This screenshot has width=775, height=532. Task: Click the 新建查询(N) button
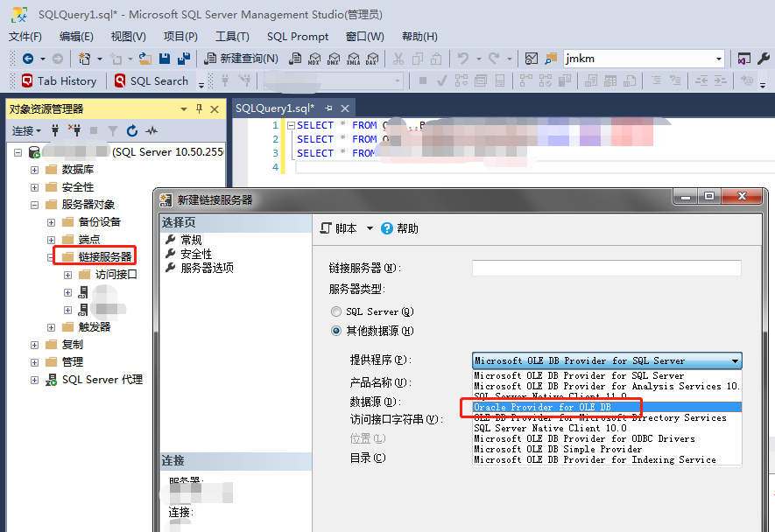click(241, 59)
